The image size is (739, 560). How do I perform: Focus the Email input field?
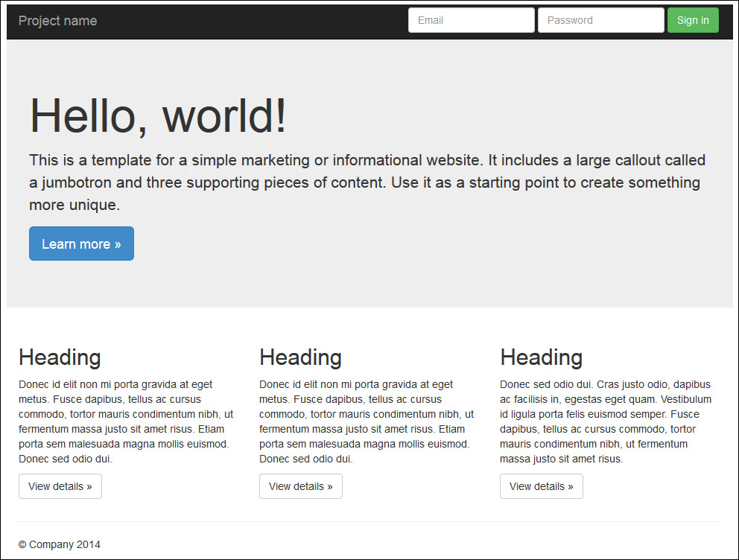pyautogui.click(x=471, y=20)
